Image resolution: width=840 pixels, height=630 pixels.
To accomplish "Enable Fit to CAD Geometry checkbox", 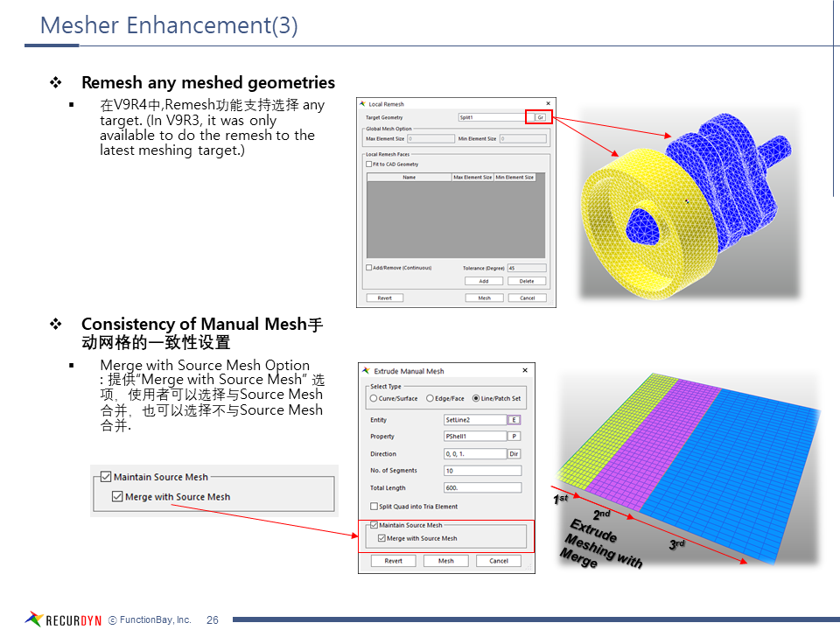I will (x=368, y=164).
